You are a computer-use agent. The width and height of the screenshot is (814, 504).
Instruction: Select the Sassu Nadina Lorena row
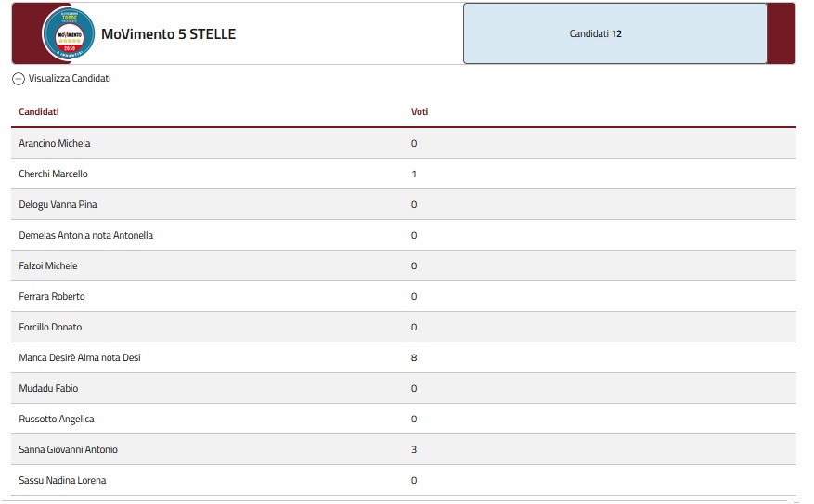pos(404,480)
